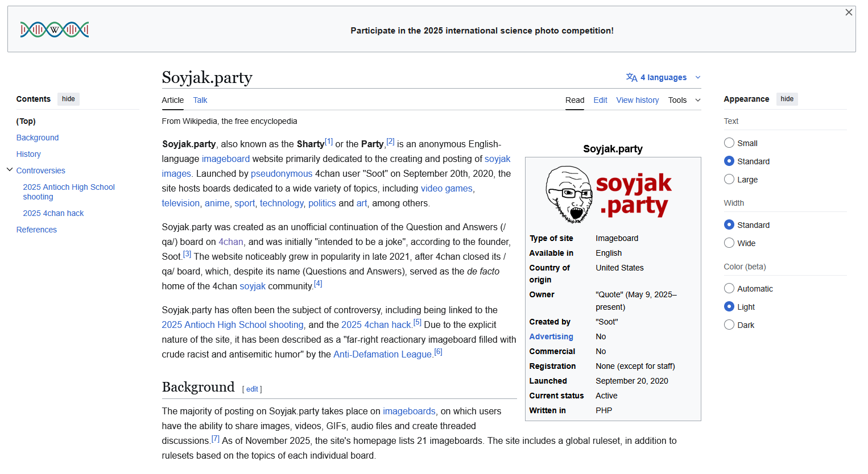The image size is (868, 474).
Task: Open the Anti-Defamation League link
Action: [x=382, y=355]
